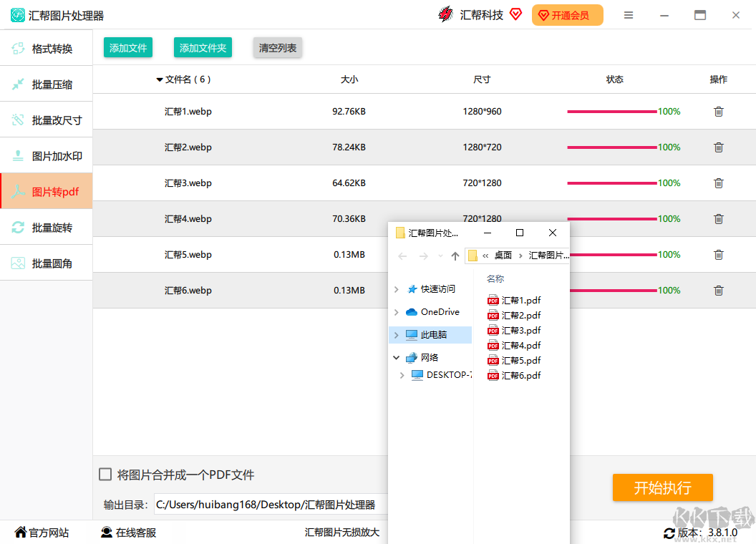The height and width of the screenshot is (544, 756).
Task: Switch to 批量压缩 tab
Action: 47,84
